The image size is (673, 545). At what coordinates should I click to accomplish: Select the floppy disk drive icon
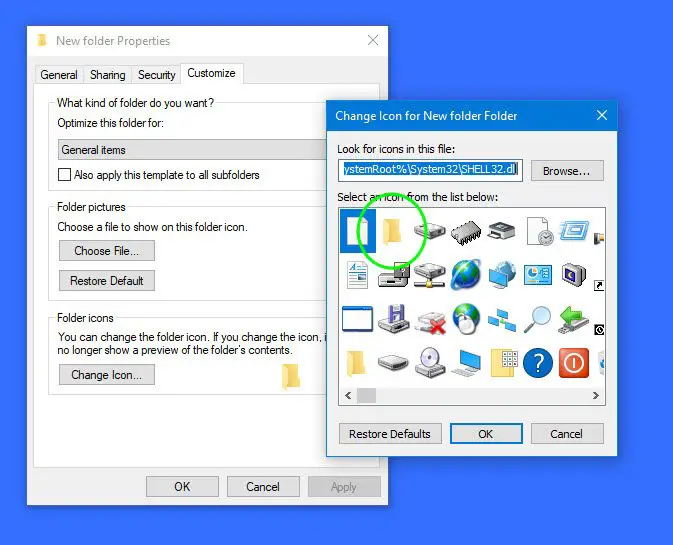[394, 319]
